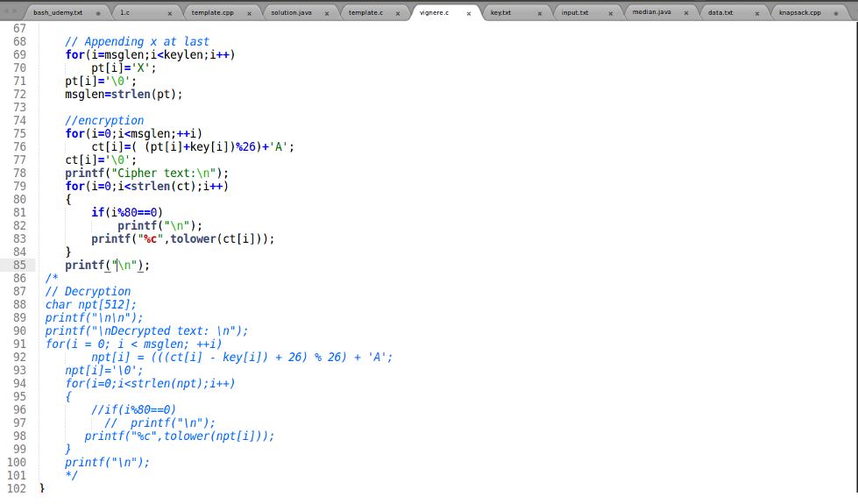Click line number 74 in the gutter
Screen dimensions: 858x504
19,120
